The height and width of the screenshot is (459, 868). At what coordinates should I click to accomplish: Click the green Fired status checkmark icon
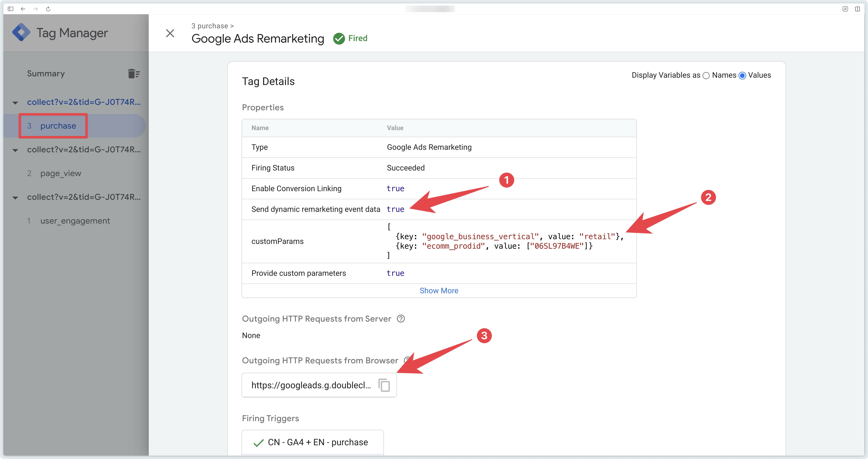click(x=339, y=39)
